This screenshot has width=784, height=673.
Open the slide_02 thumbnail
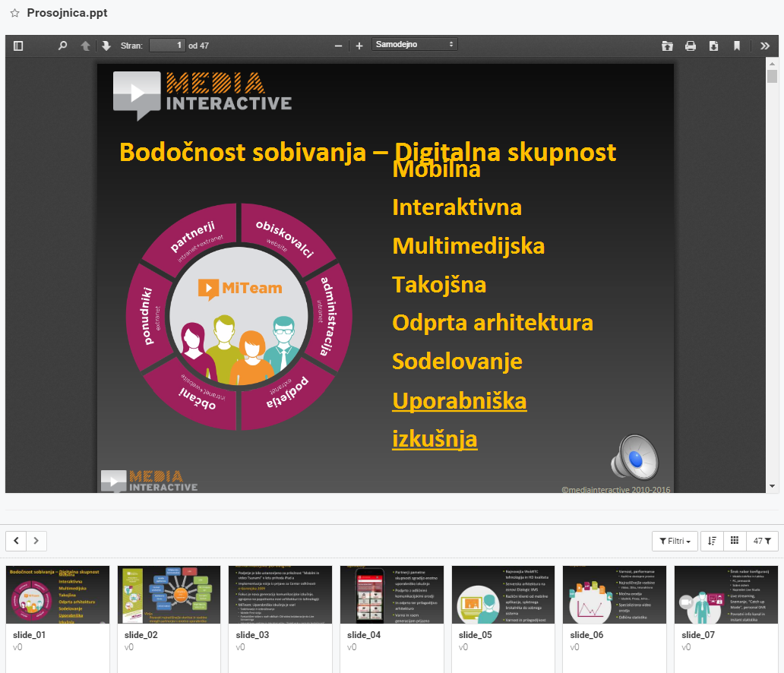(x=169, y=595)
